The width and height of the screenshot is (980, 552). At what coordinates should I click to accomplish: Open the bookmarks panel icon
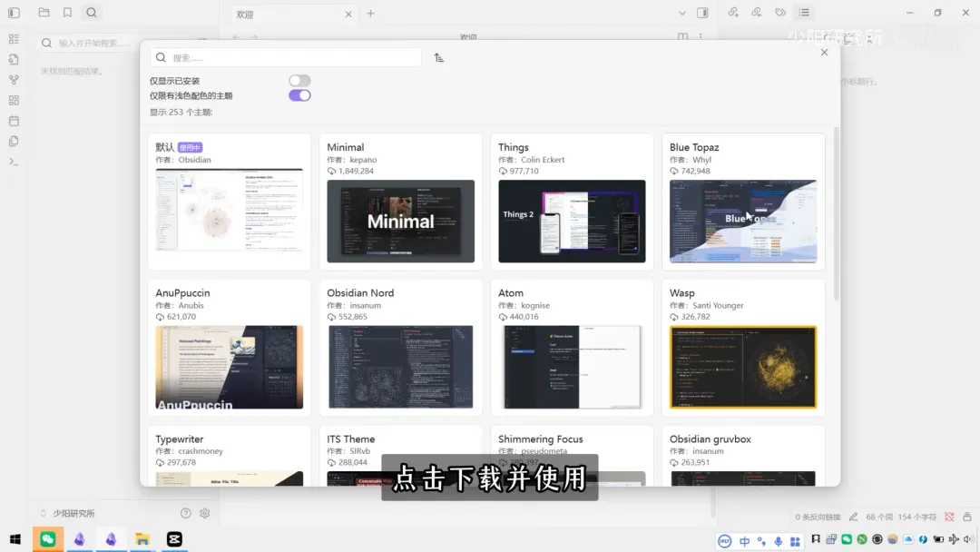pos(67,13)
